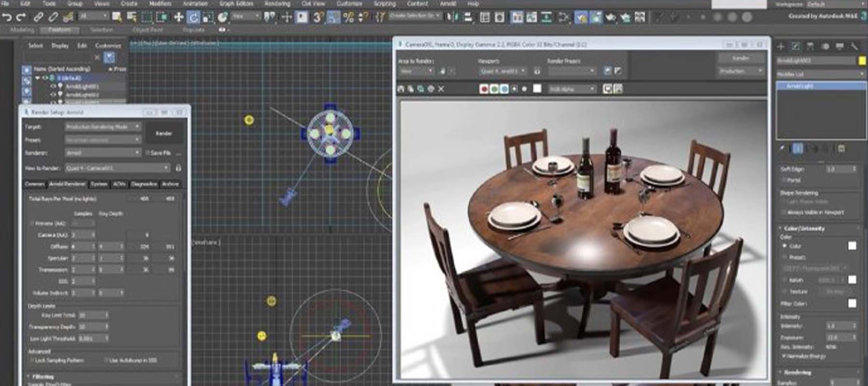The height and width of the screenshot is (386, 868).
Task: Check the Save File checkbox
Action: pos(148,153)
